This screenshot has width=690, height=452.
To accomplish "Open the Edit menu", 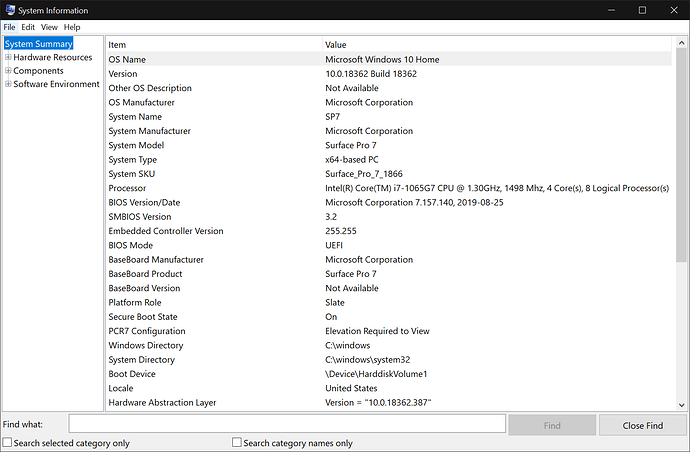I will coord(28,27).
